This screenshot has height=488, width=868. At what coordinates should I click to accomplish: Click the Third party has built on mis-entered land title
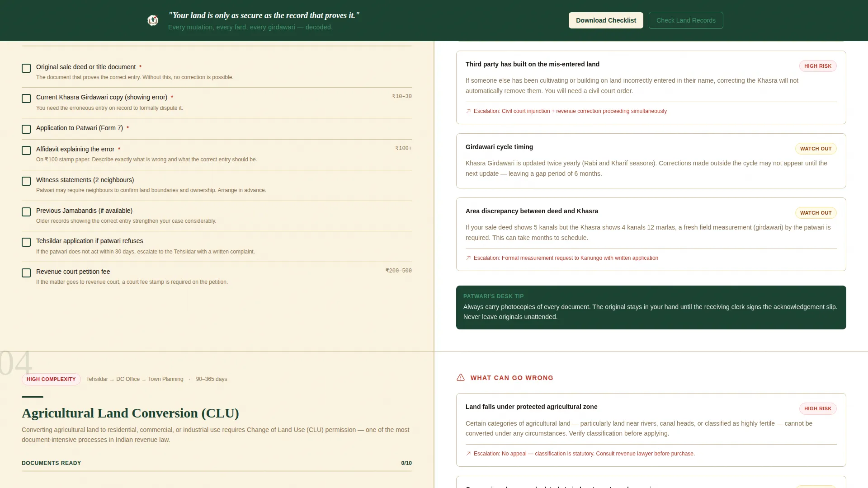533,64
